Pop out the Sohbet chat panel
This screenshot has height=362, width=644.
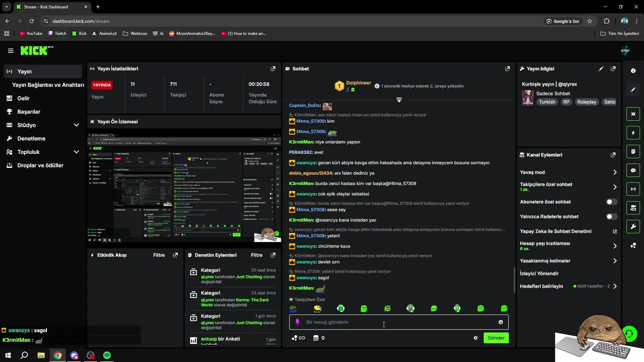(507, 69)
